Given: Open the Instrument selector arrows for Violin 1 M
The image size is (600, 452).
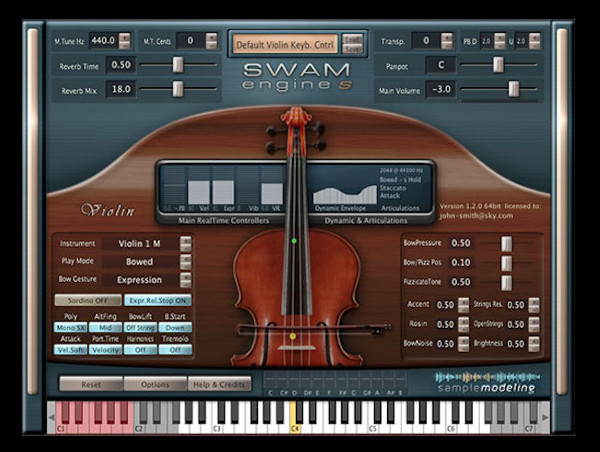Looking at the screenshot, I should pyautogui.click(x=186, y=243).
